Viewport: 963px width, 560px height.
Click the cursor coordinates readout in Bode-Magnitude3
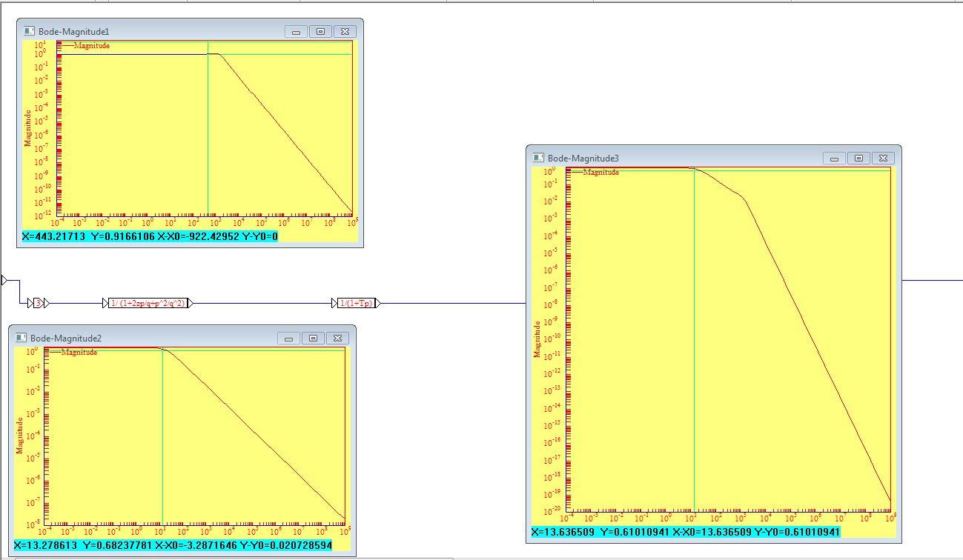686,532
